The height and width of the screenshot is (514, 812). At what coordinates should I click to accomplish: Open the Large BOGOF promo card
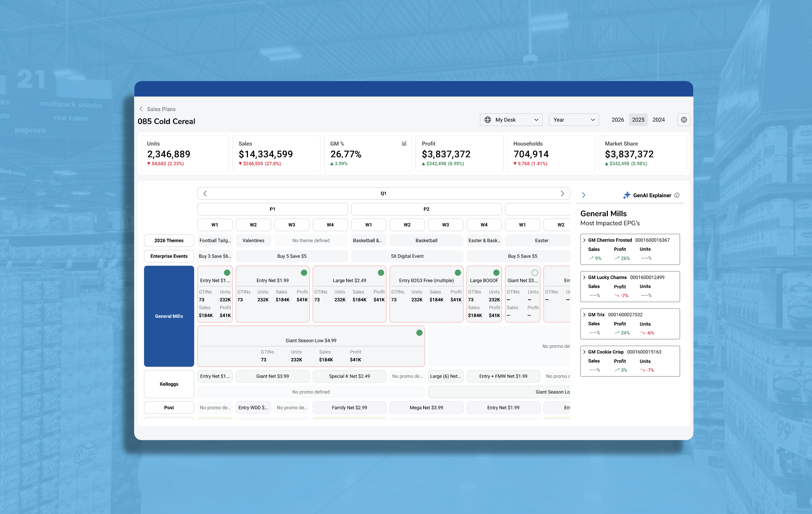pos(484,281)
